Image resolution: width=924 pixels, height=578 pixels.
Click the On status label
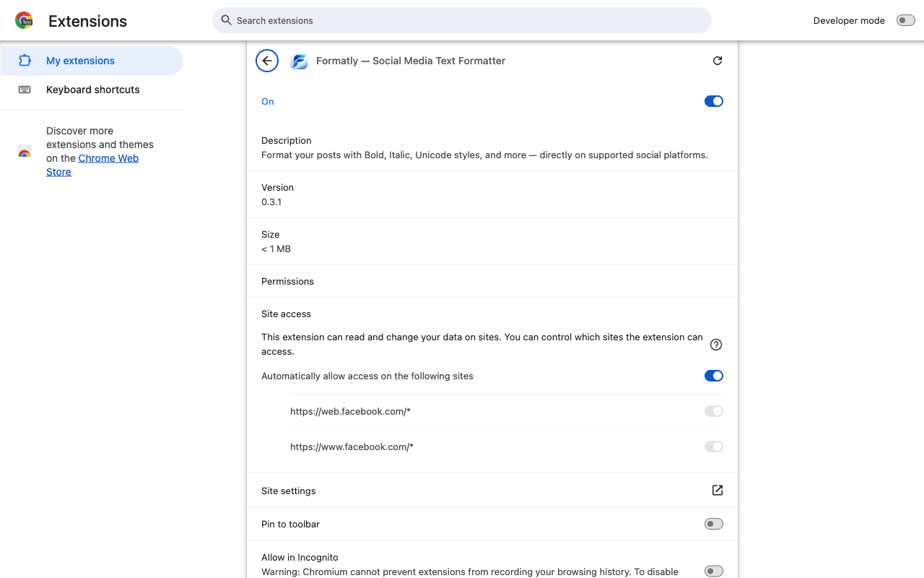268,101
